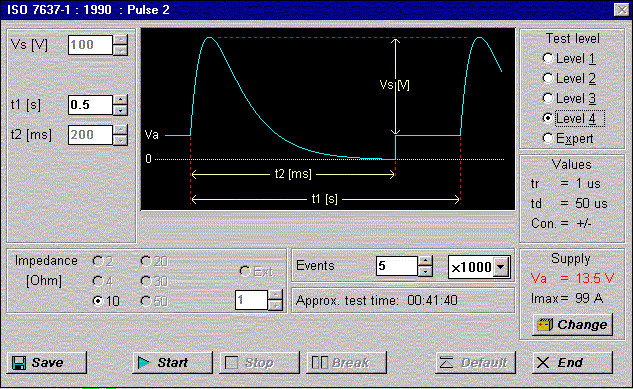Open the x1000 events multiplier dropdown
The image size is (633, 389).
[501, 267]
